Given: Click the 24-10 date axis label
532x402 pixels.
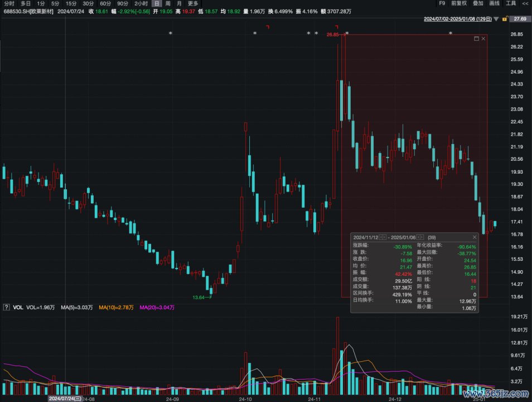Looking at the screenshot, I should (x=245, y=399).
